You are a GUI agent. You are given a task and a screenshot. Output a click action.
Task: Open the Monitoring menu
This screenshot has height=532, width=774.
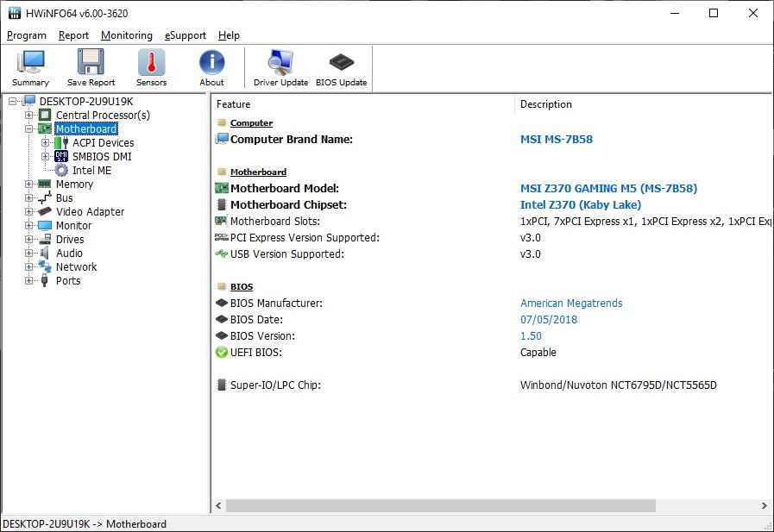(x=127, y=35)
